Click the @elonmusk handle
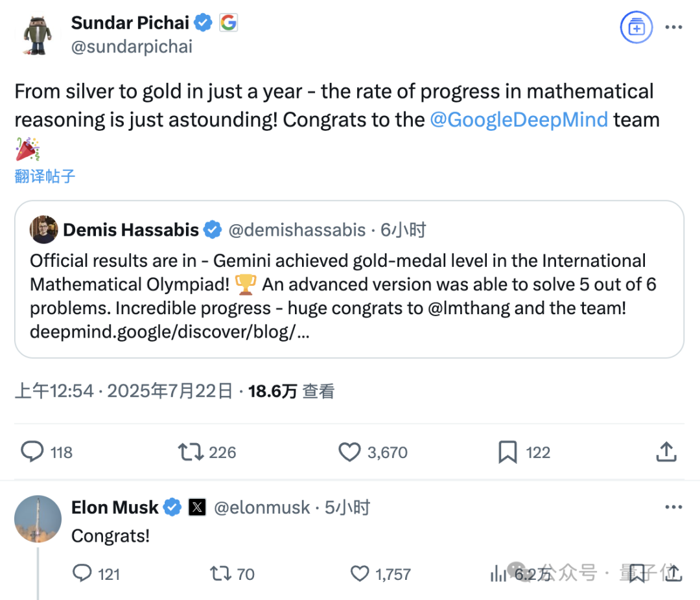This screenshot has width=700, height=600. [x=262, y=507]
